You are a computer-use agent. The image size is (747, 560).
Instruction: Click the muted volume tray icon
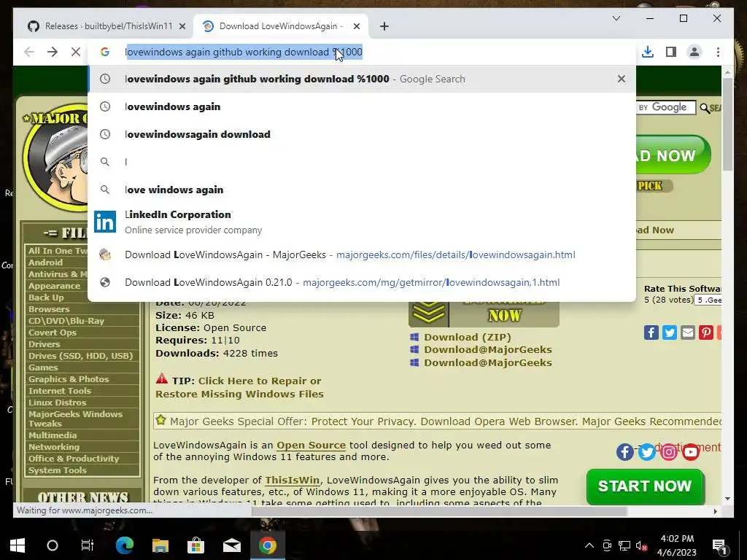point(641,545)
